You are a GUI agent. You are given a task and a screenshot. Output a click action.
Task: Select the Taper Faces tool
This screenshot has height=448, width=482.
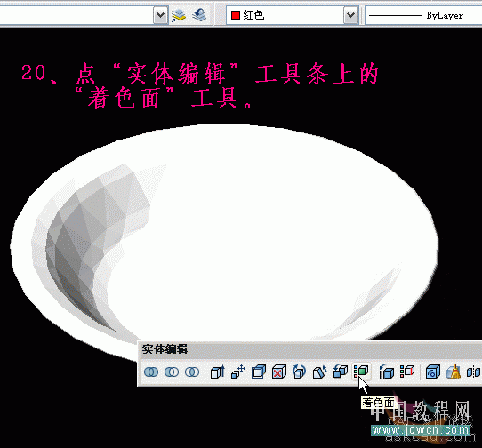click(x=319, y=372)
